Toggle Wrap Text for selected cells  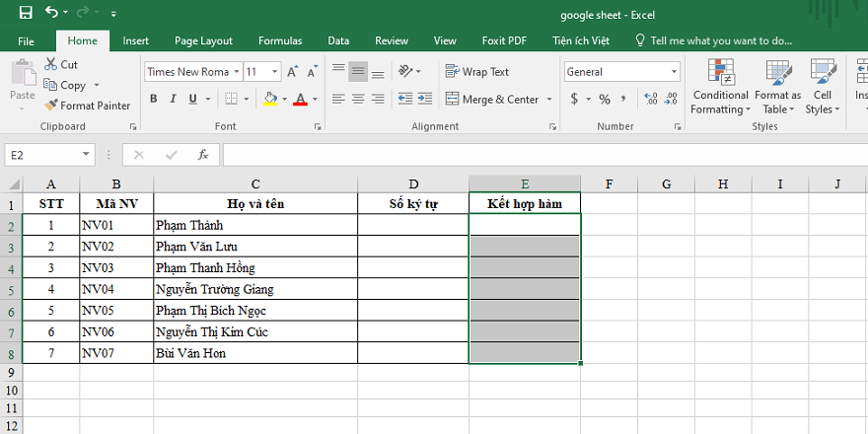pos(476,72)
